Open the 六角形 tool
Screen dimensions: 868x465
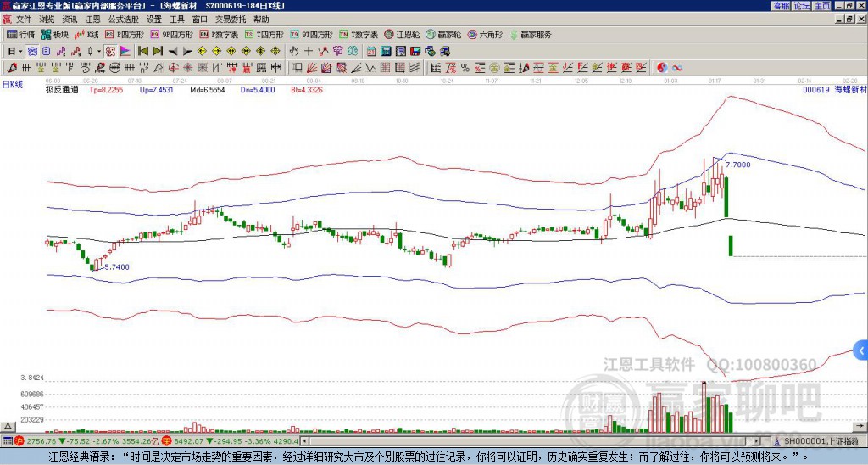tap(485, 34)
